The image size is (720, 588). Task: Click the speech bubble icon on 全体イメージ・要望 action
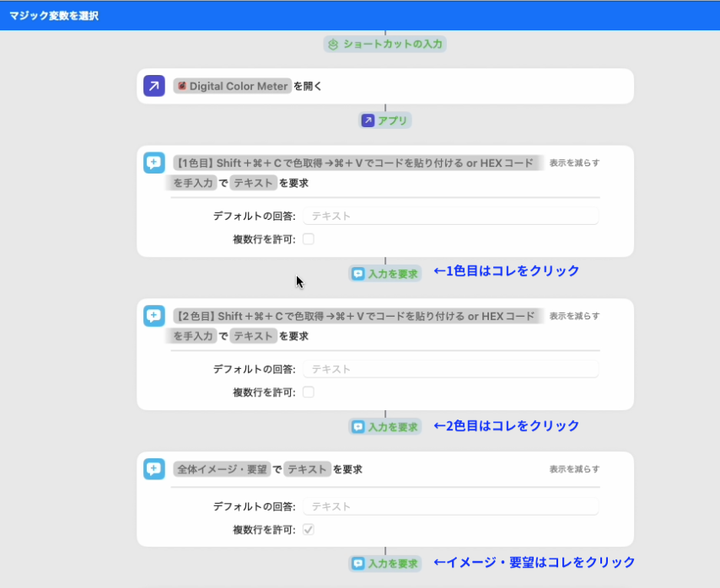(x=153, y=470)
